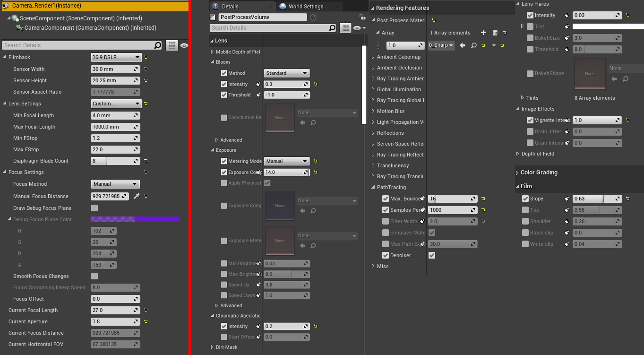Image resolution: width=644 pixels, height=355 pixels.
Task: Enable the Convolution Kernel override checkbox
Action: click(x=224, y=118)
